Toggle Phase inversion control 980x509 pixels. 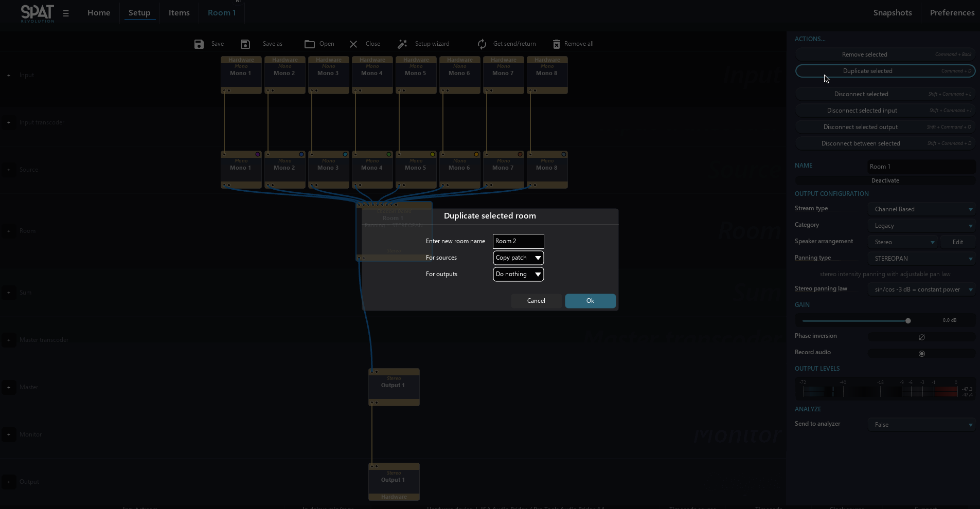coord(921,337)
